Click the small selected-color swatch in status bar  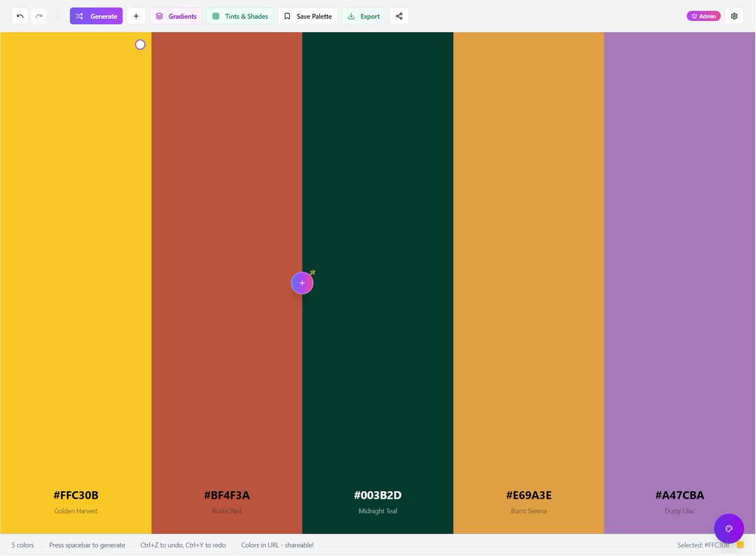pyautogui.click(x=740, y=545)
